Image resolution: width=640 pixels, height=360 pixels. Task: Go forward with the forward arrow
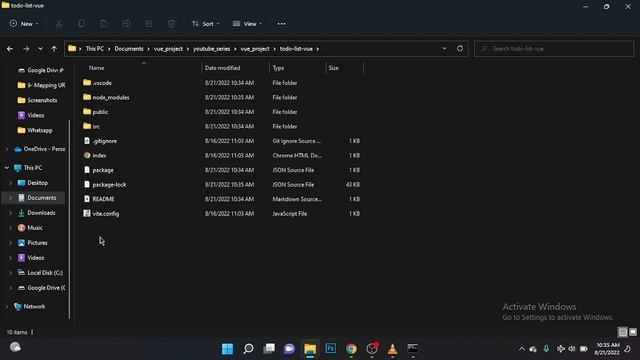[26, 49]
